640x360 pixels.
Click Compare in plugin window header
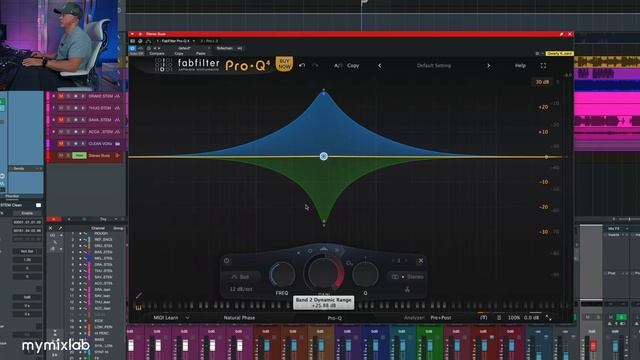[x=157, y=53]
